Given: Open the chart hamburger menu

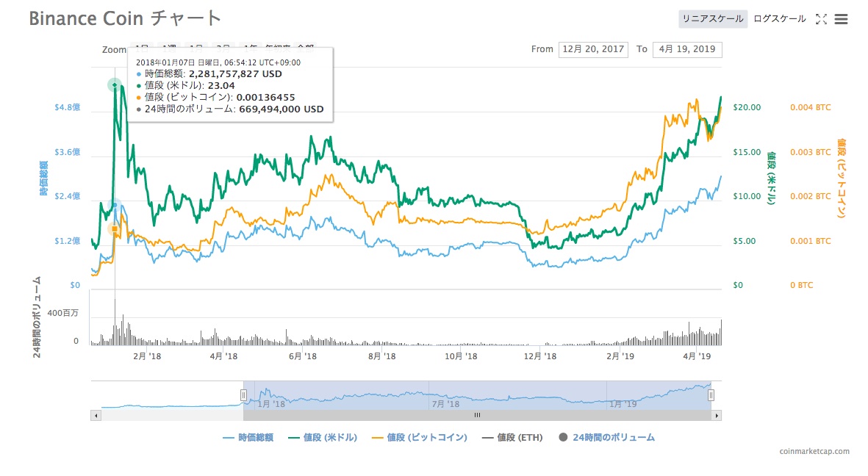Looking at the screenshot, I should pyautogui.click(x=841, y=19).
